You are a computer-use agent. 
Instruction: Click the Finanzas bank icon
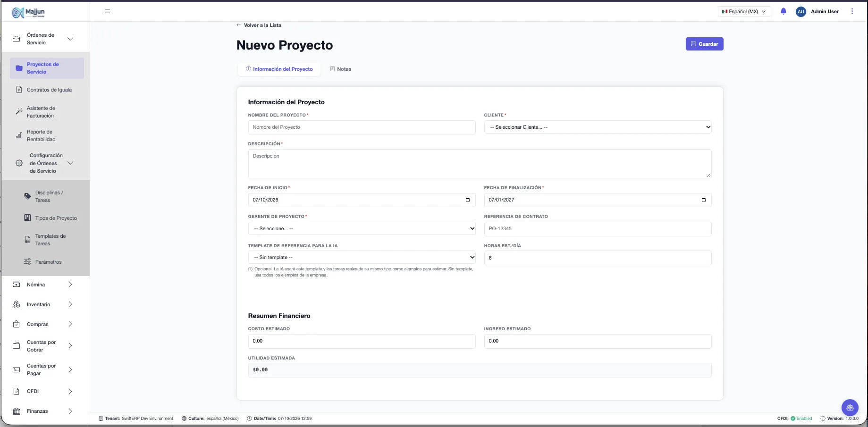click(17, 411)
